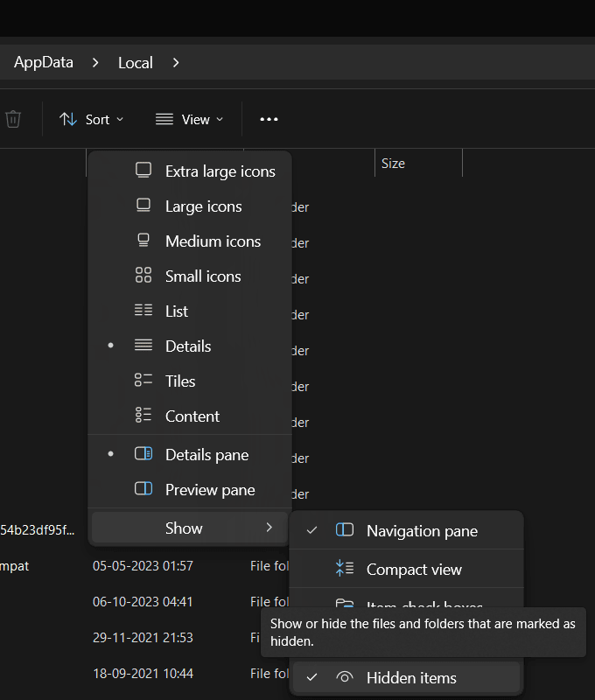Enable the Preview pane icon

click(143, 488)
